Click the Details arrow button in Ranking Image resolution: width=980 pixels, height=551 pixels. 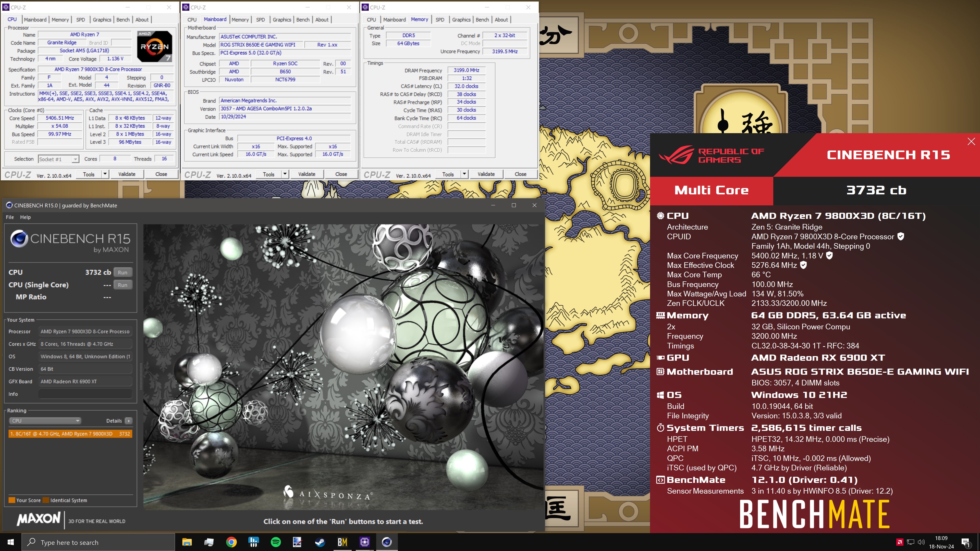click(x=129, y=421)
